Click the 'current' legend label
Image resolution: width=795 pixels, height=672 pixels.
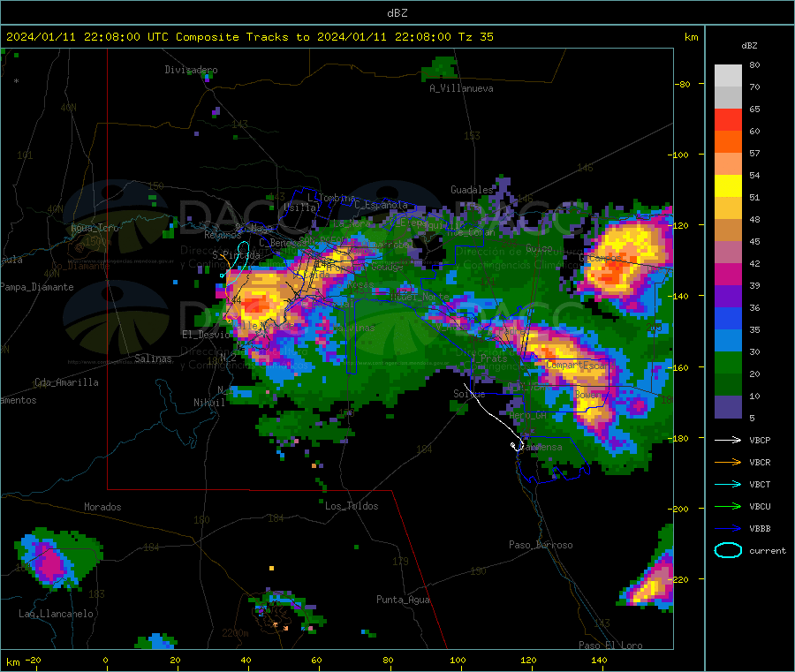click(x=767, y=550)
